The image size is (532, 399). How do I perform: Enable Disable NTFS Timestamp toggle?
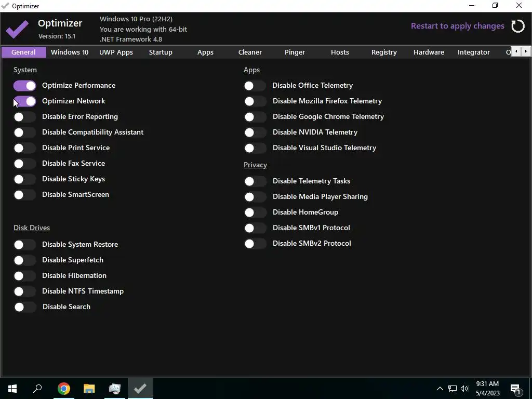[24, 291]
